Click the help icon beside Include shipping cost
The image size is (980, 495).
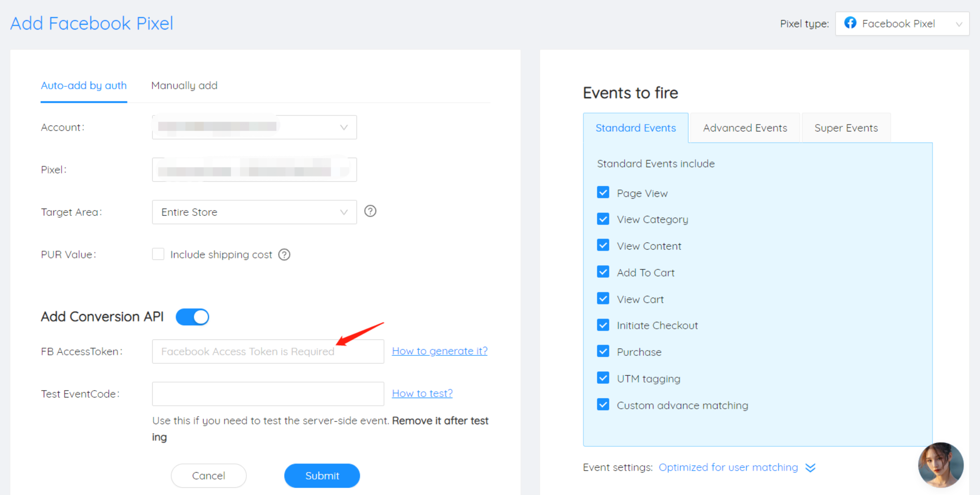[x=284, y=255]
